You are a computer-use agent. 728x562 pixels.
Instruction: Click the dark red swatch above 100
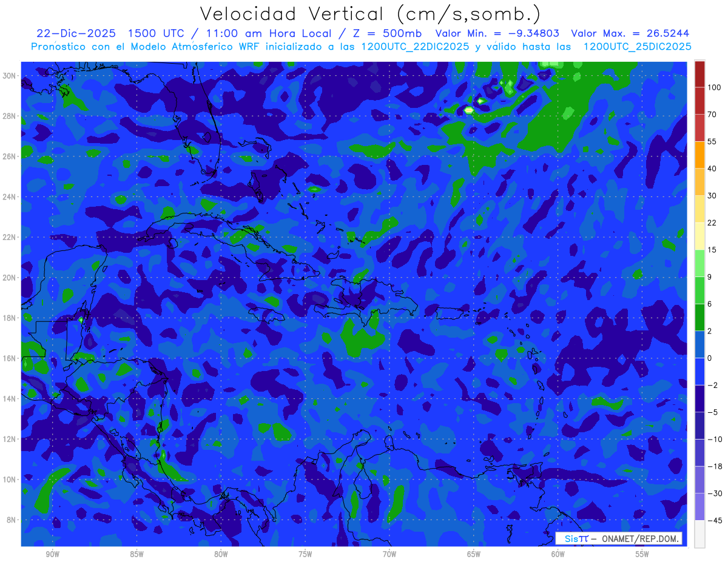(699, 74)
